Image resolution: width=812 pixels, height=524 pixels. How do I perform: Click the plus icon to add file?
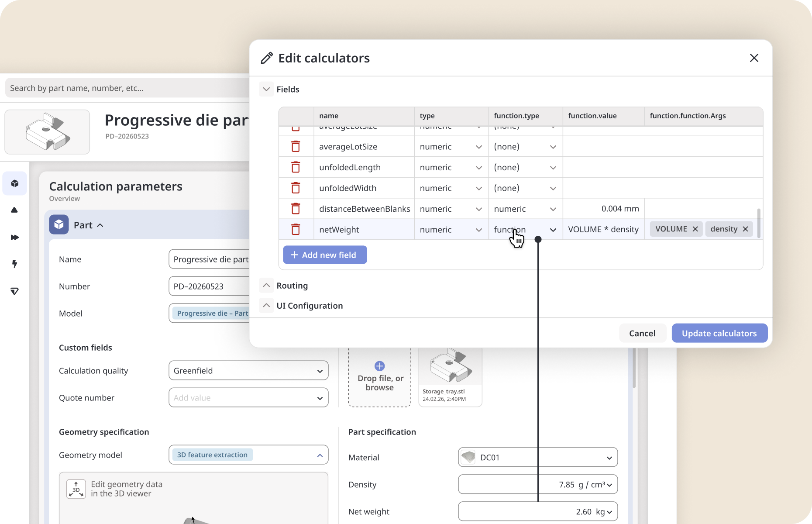click(379, 366)
